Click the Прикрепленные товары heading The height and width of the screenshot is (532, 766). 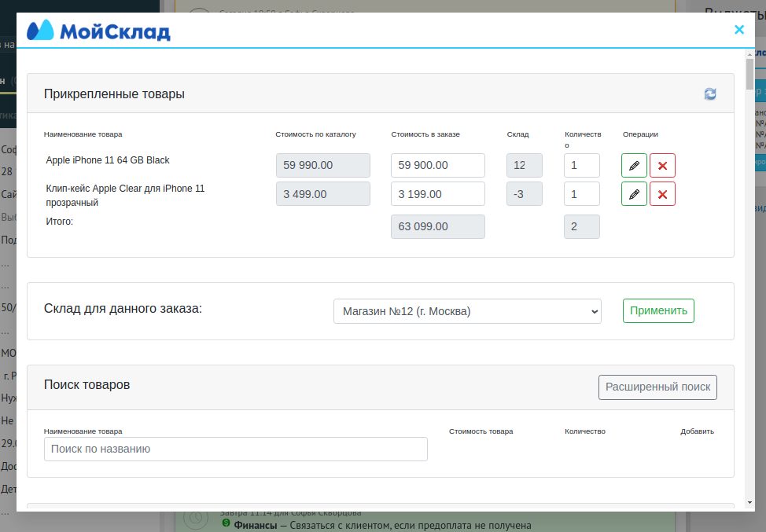114,94
